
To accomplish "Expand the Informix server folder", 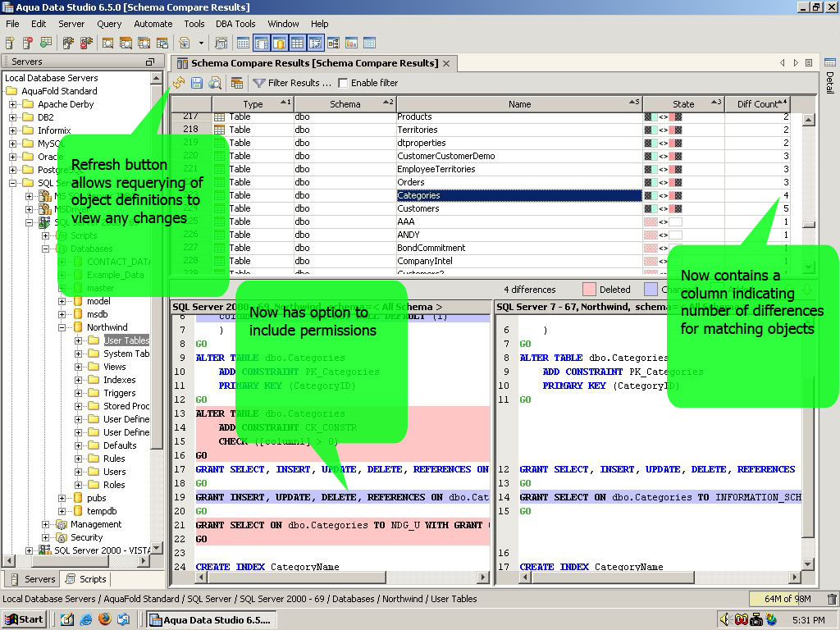I will click(x=13, y=130).
